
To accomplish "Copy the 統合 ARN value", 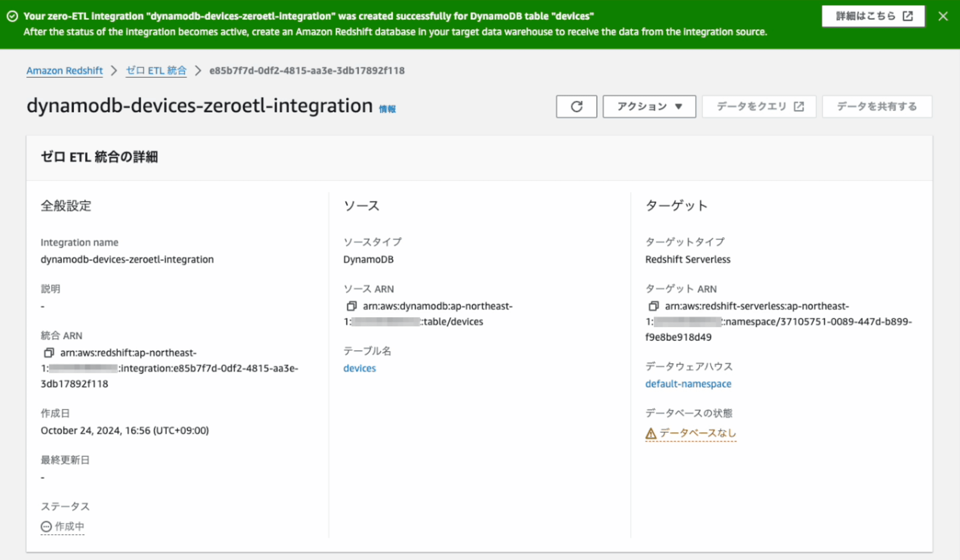I will click(x=48, y=353).
